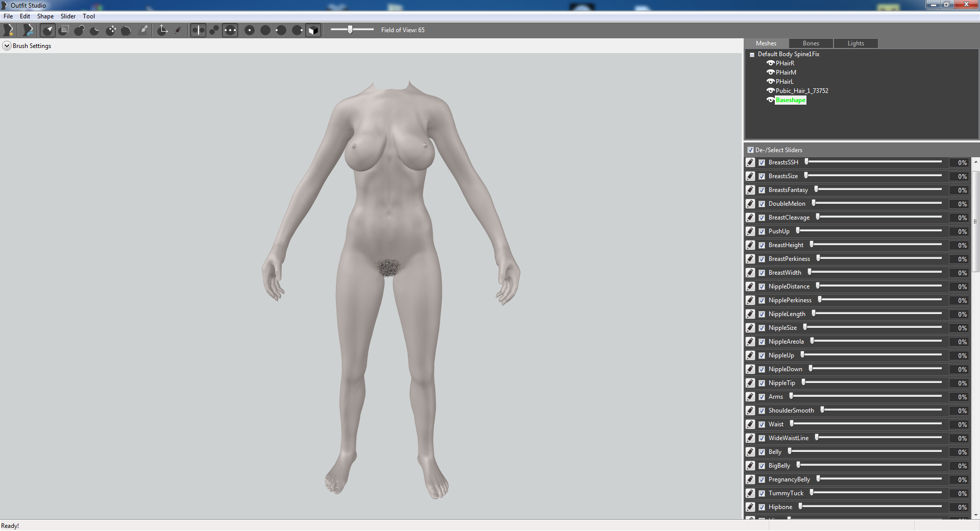This screenshot has height=531, width=980.
Task: Select the Pubic_Hair_1_73752 mesh entry
Action: pos(802,91)
